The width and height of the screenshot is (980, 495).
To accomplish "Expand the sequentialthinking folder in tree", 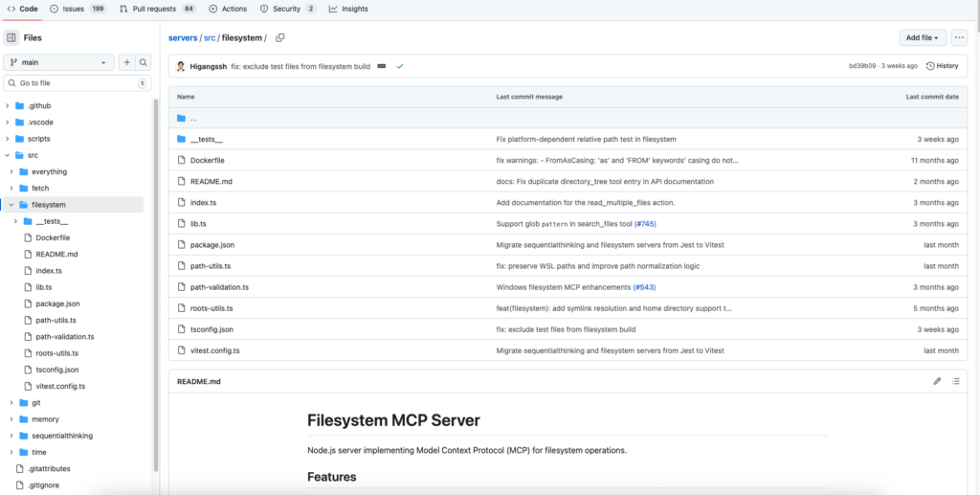I will tap(9, 435).
